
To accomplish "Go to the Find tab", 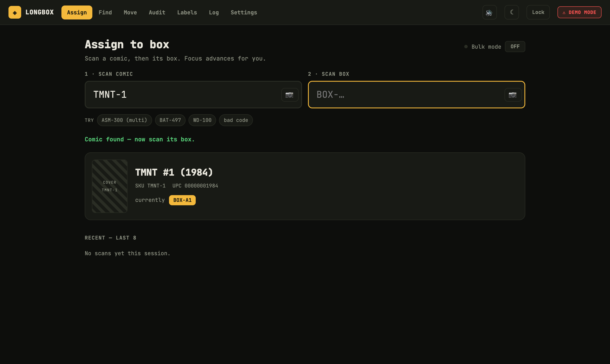I will tap(105, 12).
